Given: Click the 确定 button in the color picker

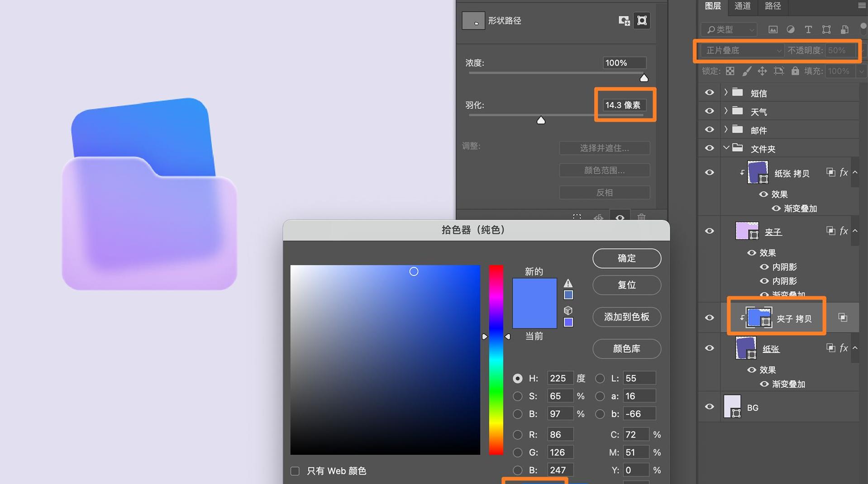Looking at the screenshot, I should tap(626, 258).
